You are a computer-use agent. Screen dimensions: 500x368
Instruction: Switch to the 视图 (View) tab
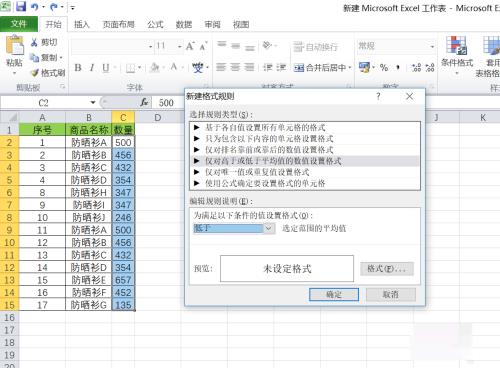point(241,24)
